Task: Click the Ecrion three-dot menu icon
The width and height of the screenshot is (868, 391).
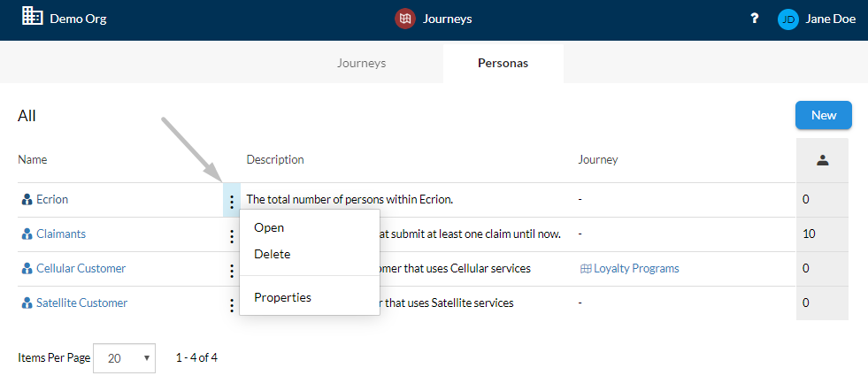Action: 232,201
